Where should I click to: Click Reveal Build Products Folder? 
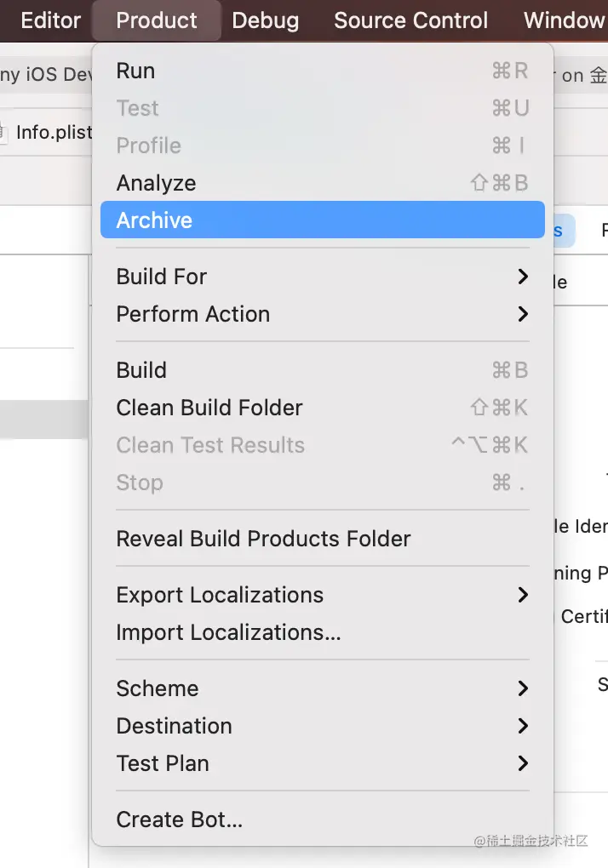pos(322,539)
